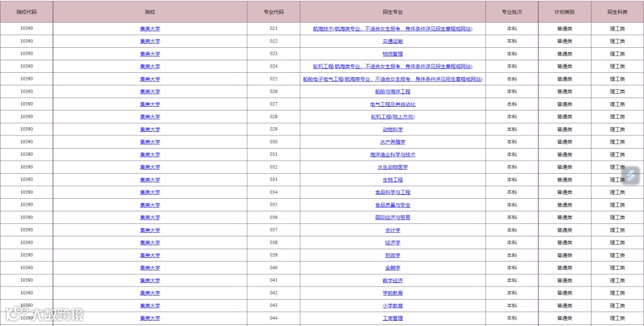The image size is (644, 326).
Task: Click the 计划类别 column header
Action: click(x=565, y=12)
